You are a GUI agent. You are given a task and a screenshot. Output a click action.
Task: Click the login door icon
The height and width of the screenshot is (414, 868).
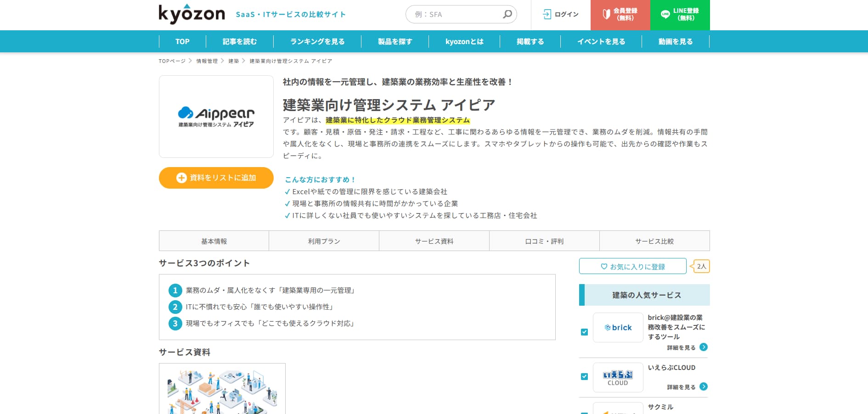(x=547, y=15)
